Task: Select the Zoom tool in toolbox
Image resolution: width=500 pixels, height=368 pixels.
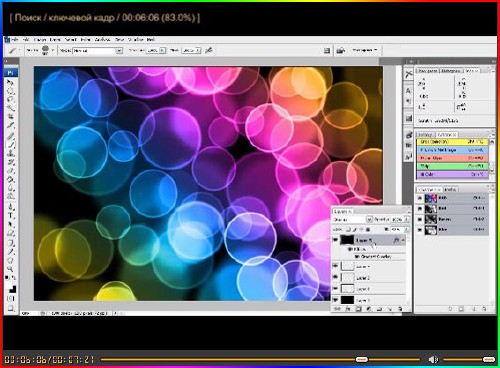Action: [11, 269]
